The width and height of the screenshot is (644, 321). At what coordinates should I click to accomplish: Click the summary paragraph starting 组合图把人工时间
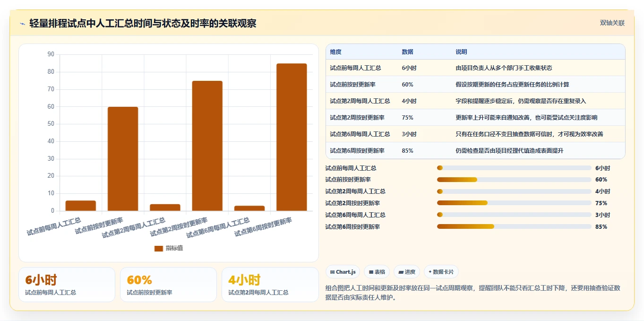click(473, 293)
